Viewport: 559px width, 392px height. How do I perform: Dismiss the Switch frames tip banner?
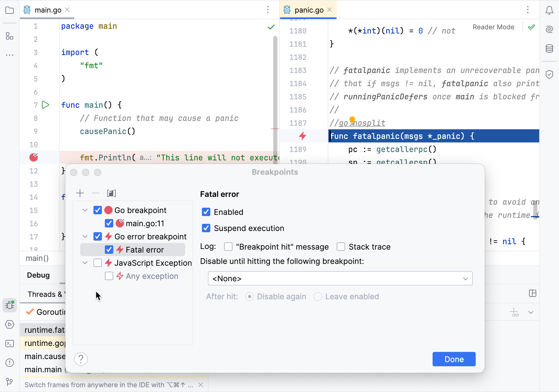pyautogui.click(x=201, y=385)
